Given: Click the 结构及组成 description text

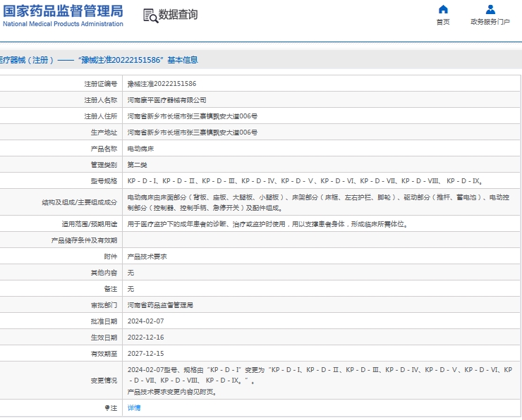Looking at the screenshot, I should 318,202.
